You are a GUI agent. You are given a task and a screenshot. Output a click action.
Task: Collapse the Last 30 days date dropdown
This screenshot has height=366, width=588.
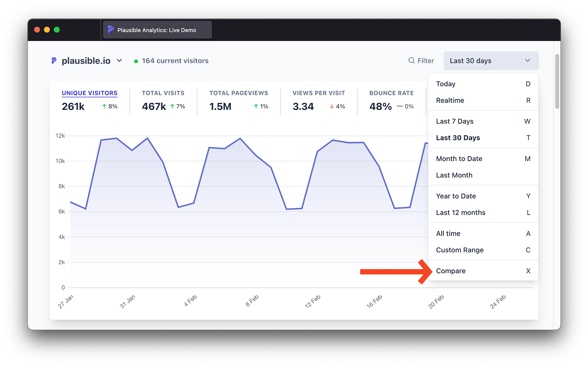[x=491, y=61]
